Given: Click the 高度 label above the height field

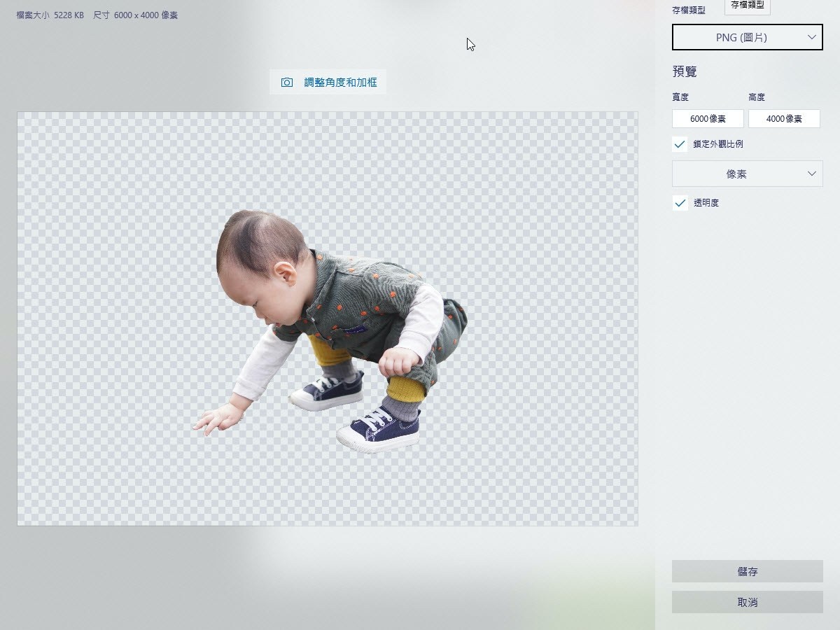Looking at the screenshot, I should [x=757, y=97].
